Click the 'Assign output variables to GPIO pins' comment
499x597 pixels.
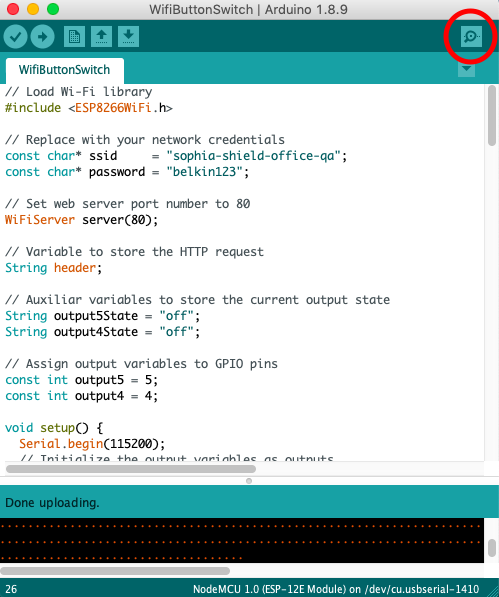141,364
